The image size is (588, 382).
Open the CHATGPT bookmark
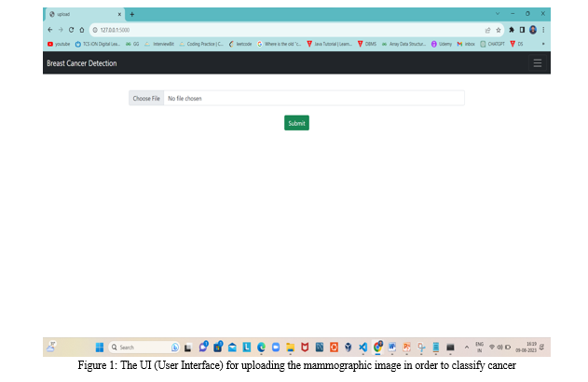pos(493,44)
